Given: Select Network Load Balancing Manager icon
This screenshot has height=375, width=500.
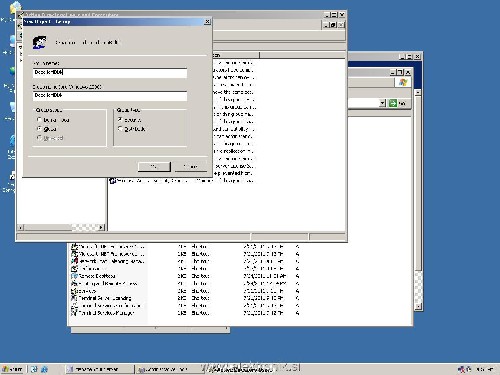Looking at the screenshot, I should (74, 261).
